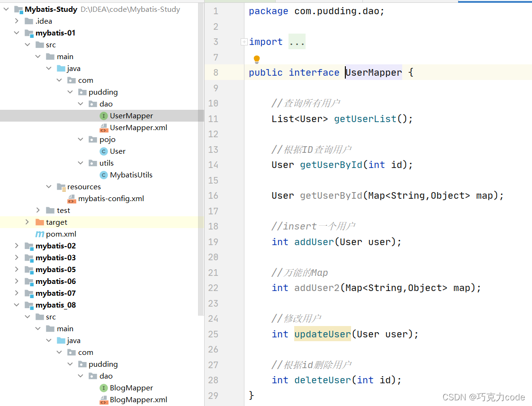This screenshot has height=406, width=532.
Task: Click the XML icon of BlogMapper.xml
Action: tap(103, 400)
